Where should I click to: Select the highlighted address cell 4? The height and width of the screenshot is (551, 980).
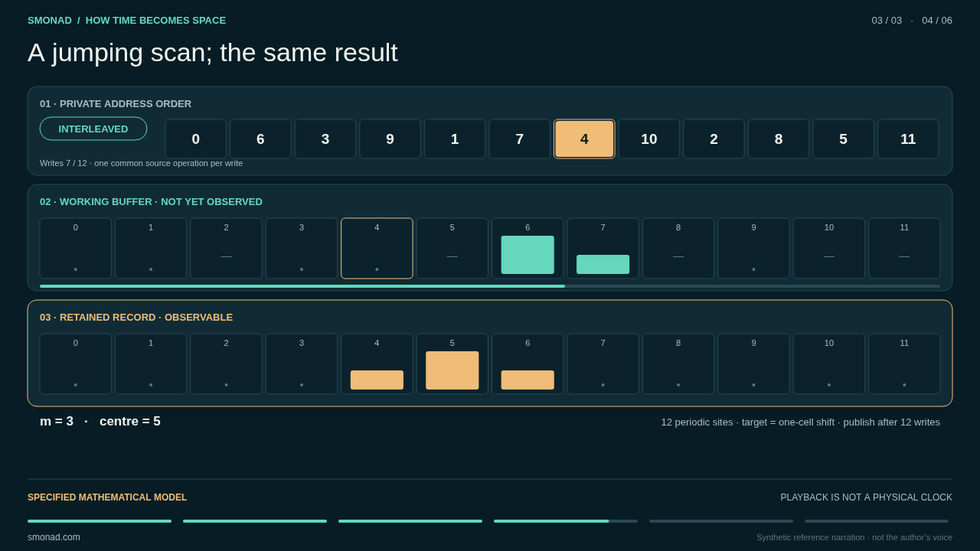point(584,139)
